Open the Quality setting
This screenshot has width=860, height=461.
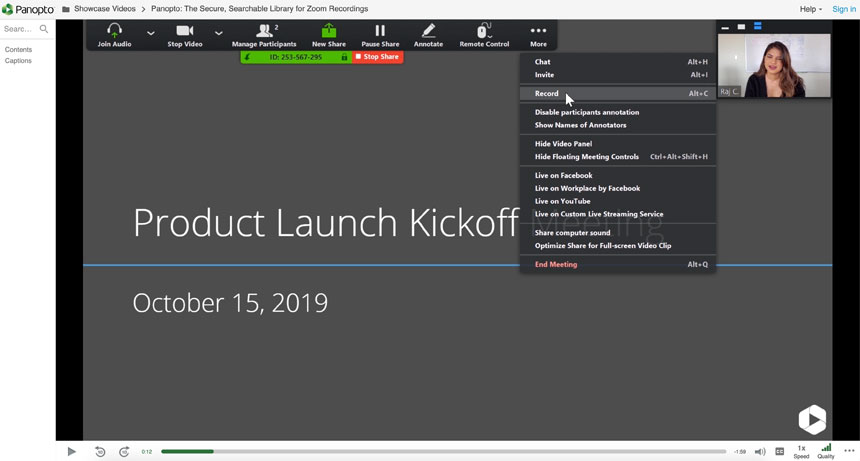pos(825,452)
